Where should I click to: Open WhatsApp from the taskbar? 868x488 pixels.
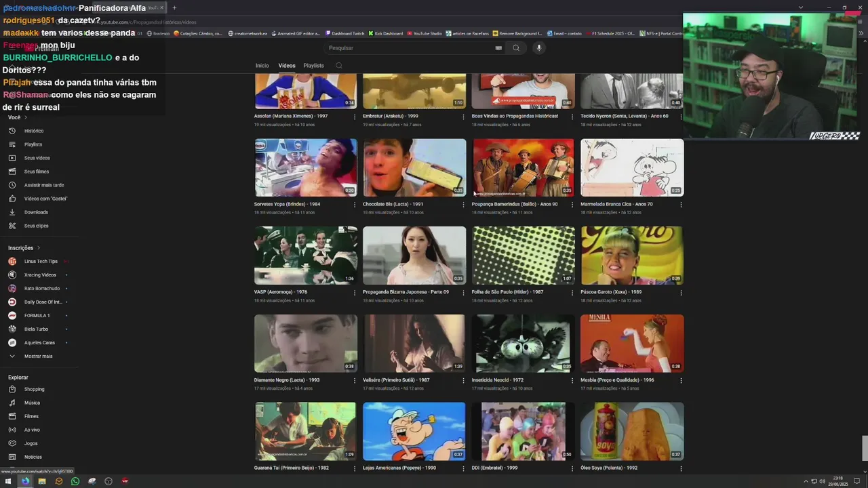pyautogui.click(x=75, y=481)
